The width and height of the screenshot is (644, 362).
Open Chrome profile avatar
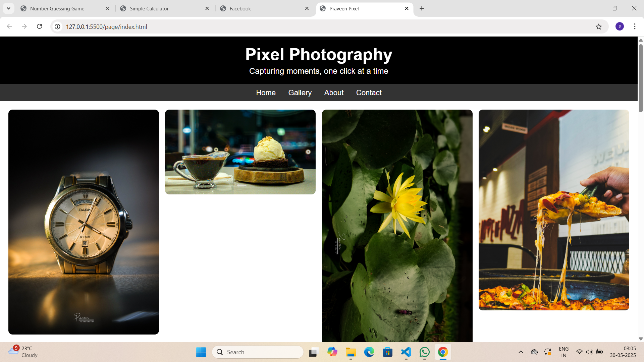click(620, 26)
